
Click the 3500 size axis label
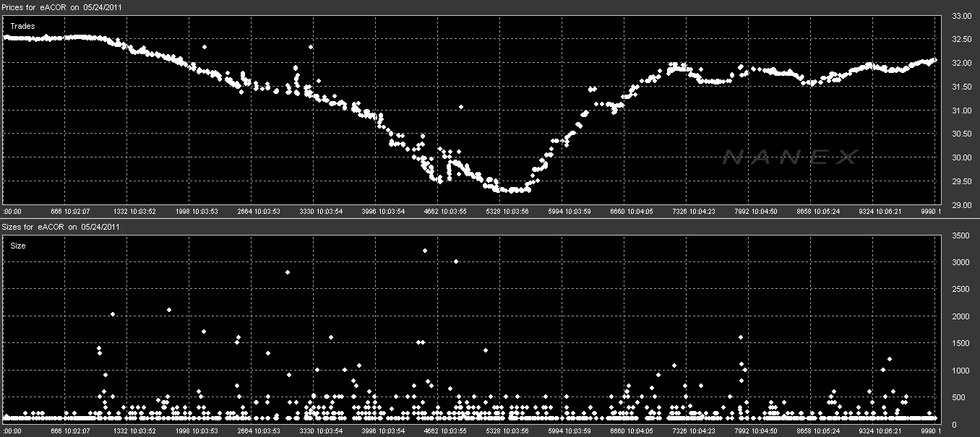962,236
